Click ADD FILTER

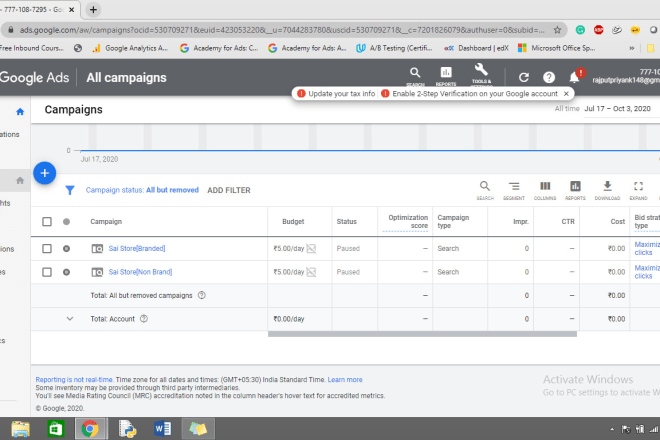click(x=229, y=190)
